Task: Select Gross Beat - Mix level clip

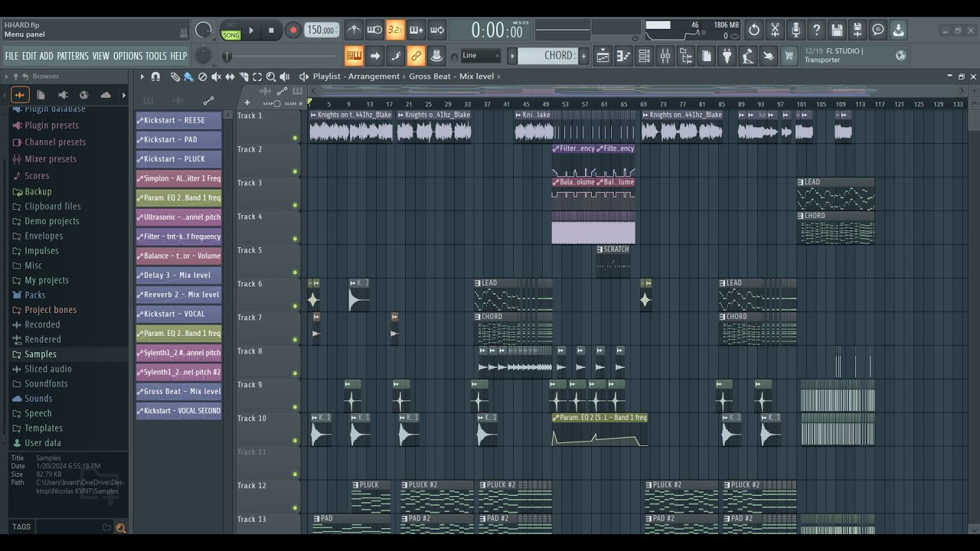Action: click(178, 391)
